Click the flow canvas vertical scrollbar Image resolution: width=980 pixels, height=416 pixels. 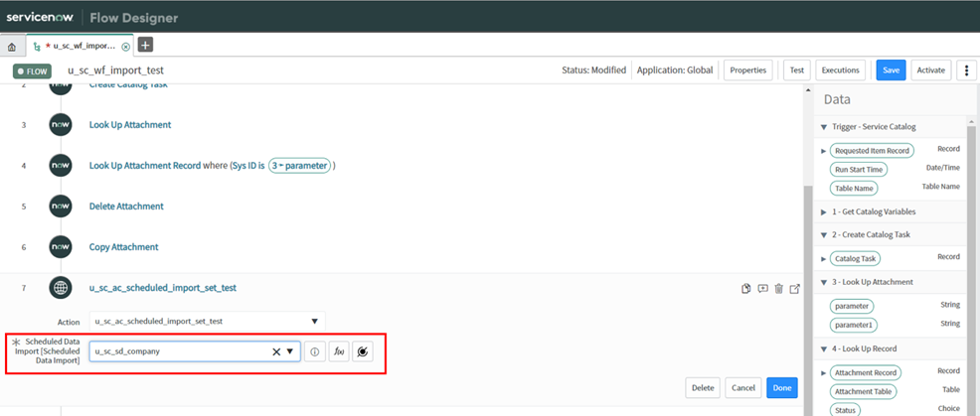click(806, 300)
